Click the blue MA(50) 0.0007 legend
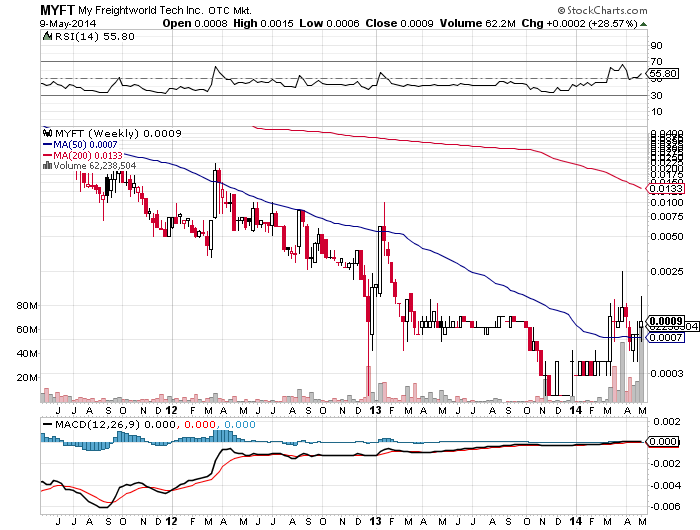This screenshot has height=530, width=700. coord(80,145)
